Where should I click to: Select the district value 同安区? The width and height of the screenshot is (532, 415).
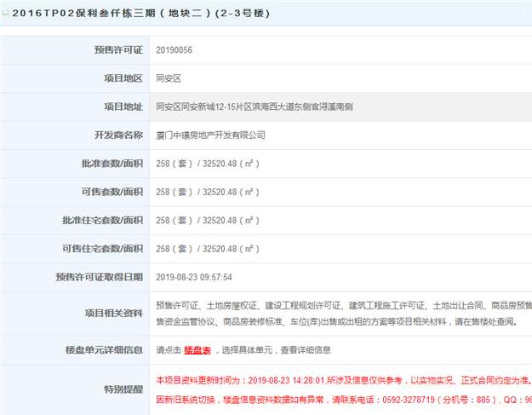point(169,78)
